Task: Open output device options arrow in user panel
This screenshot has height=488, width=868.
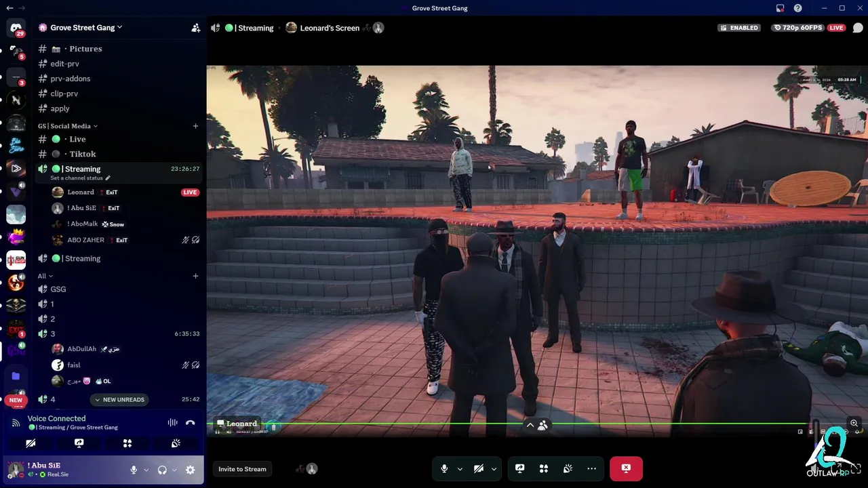Action: [174, 470]
